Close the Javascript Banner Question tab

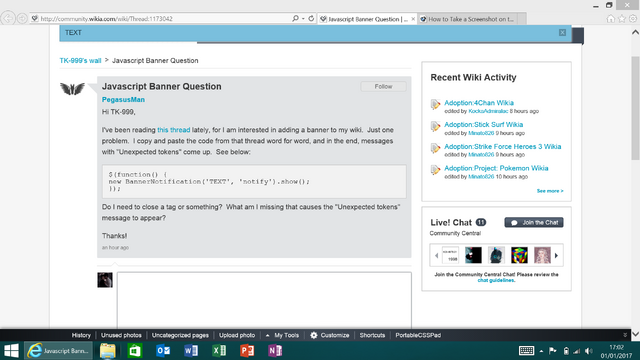tap(413, 19)
